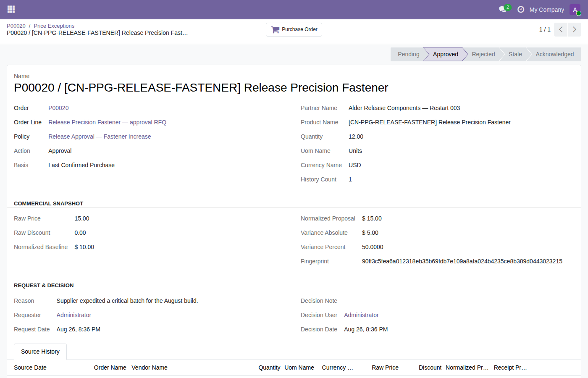Go to the next record arrow
588x378 pixels.
[x=575, y=29]
